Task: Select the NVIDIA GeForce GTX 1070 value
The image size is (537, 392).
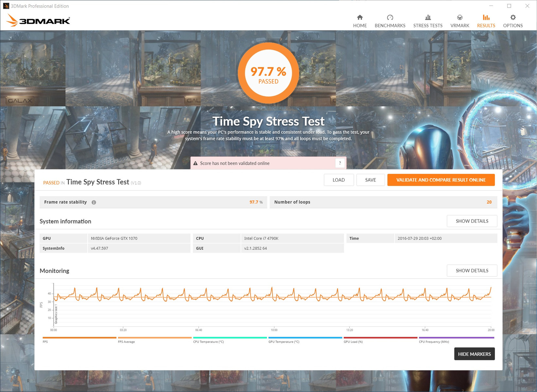Action: (114, 238)
